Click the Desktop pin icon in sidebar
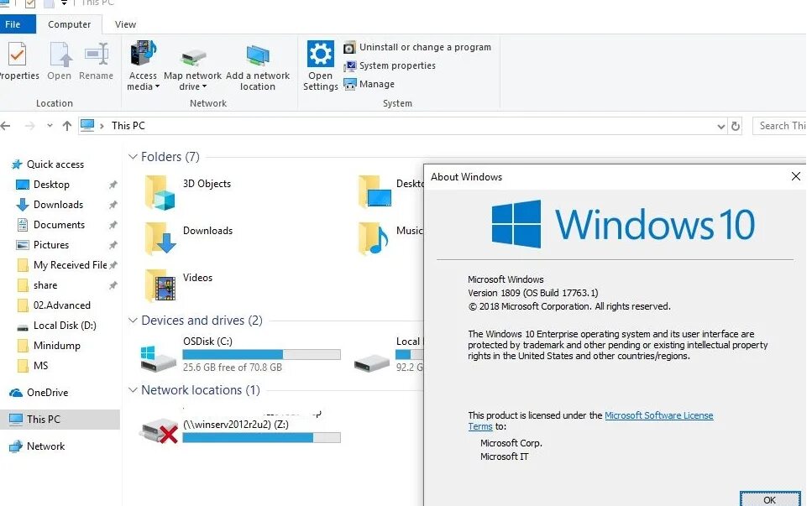Image resolution: width=812 pixels, height=506 pixels. (x=113, y=185)
